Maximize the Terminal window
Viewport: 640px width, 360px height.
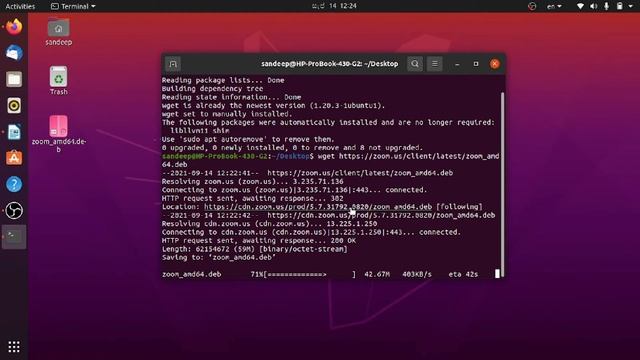[x=476, y=64]
